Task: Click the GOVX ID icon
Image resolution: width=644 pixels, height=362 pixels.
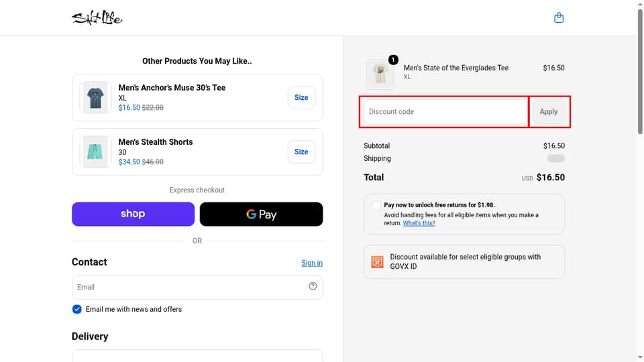Action: tap(377, 261)
